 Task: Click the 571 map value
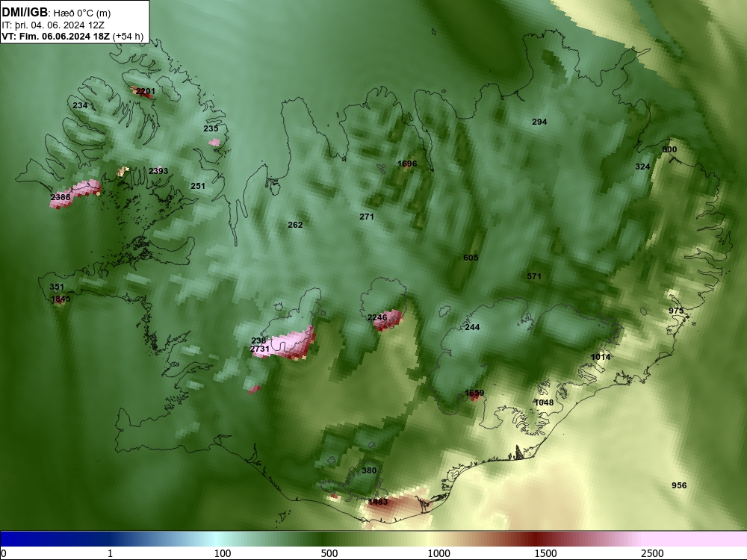click(x=534, y=276)
